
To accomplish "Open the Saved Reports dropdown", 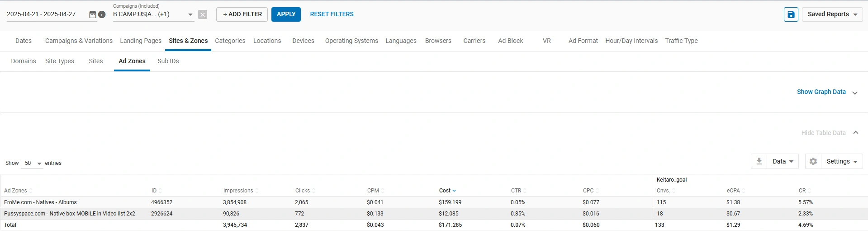I will click(x=832, y=14).
